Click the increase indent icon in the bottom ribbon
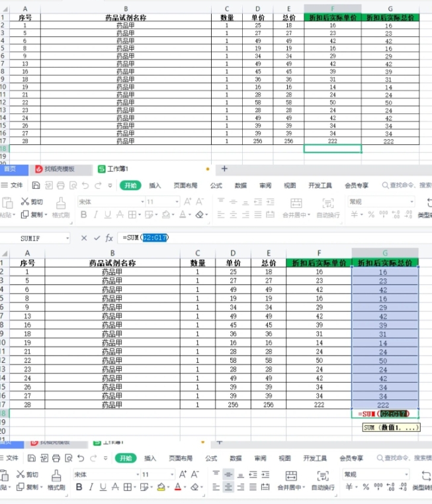Screen dimensions: 432x504 point(265,474)
